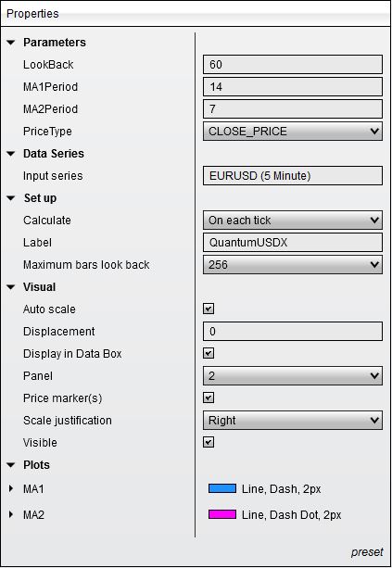The width and height of the screenshot is (392, 568).
Task: Expand the MA1 plot settings
Action: click(x=11, y=488)
